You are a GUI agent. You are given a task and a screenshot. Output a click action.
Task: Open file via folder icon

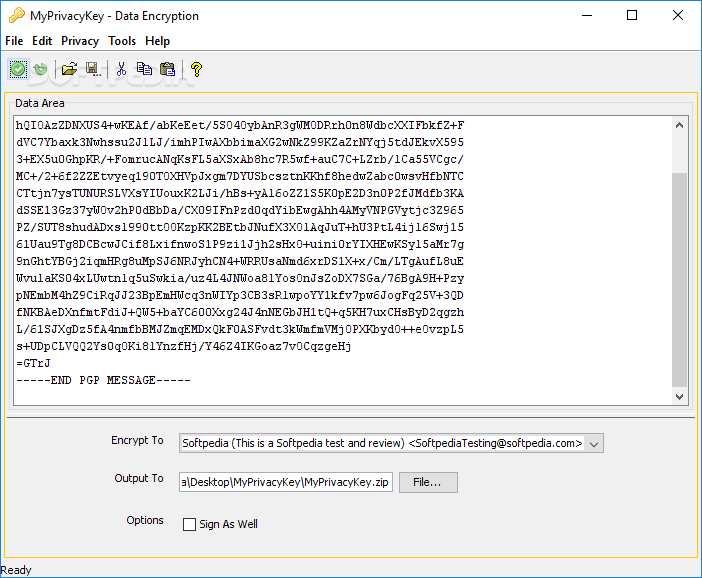click(x=69, y=69)
